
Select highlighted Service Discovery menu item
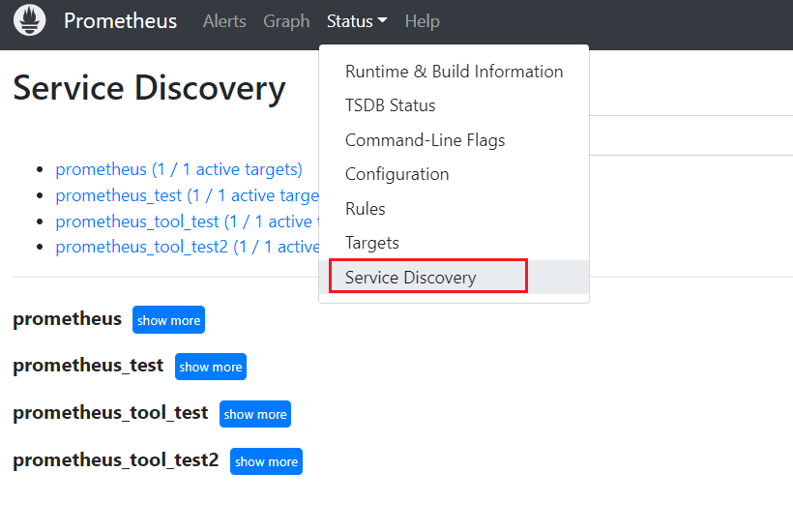point(454,278)
